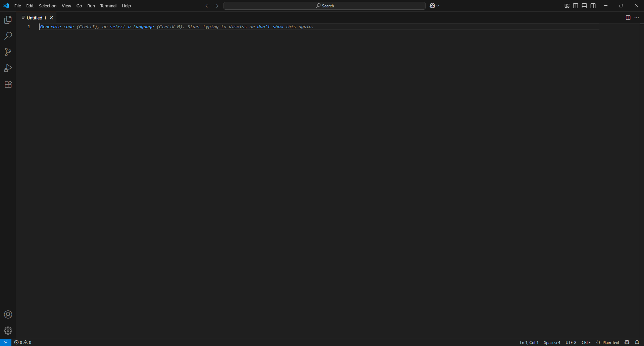
Task: Toggle the bottom panel visibility
Action: coord(584,6)
